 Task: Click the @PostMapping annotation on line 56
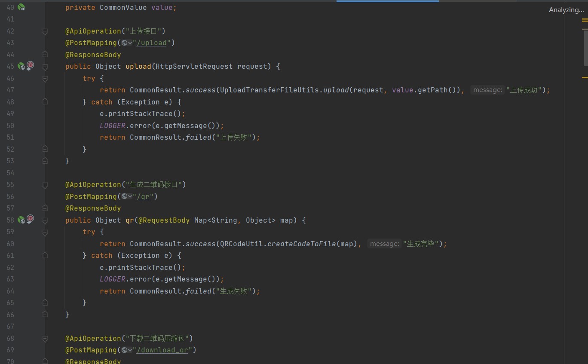click(91, 196)
